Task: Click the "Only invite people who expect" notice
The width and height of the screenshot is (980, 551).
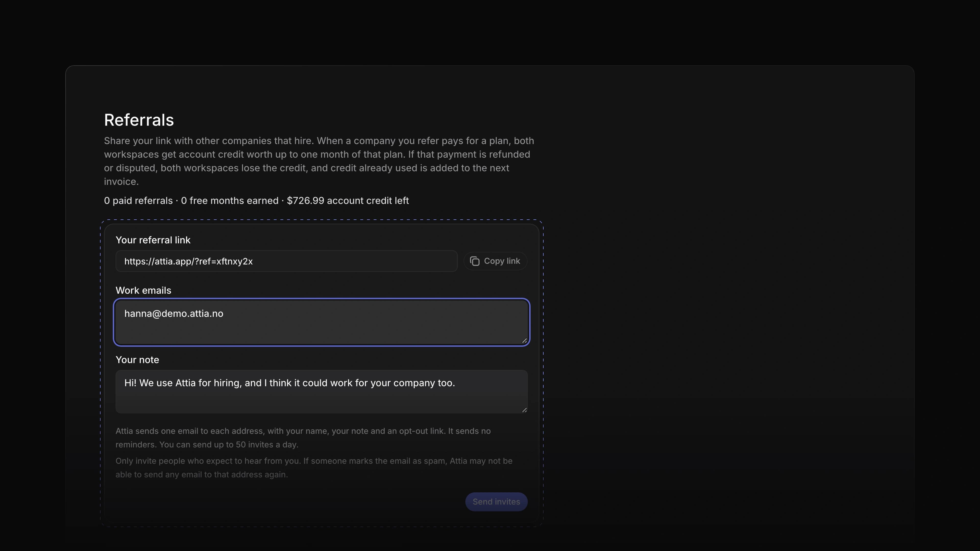Action: pyautogui.click(x=314, y=468)
